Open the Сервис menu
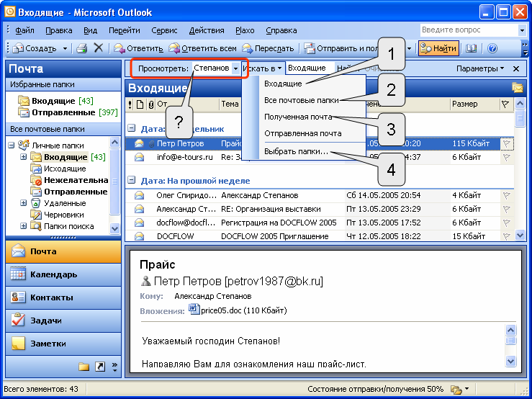 (164, 30)
